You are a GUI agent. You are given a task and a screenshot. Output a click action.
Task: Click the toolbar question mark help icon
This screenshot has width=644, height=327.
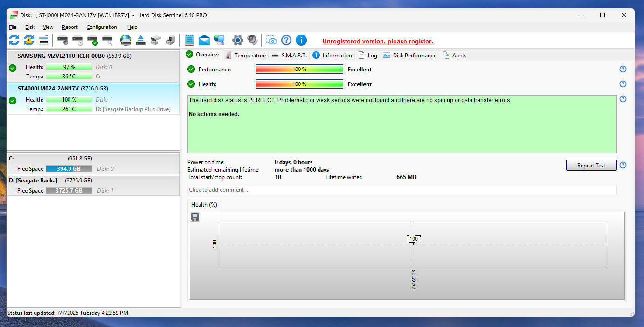tap(286, 40)
